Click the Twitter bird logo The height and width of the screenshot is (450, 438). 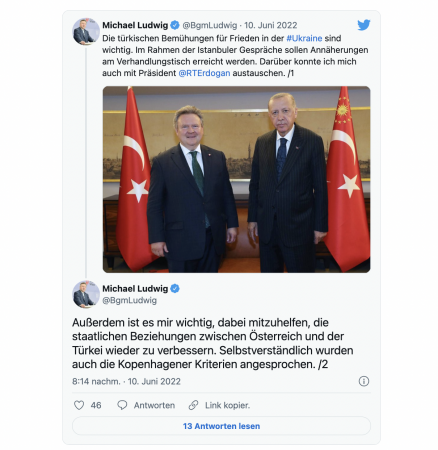(364, 25)
